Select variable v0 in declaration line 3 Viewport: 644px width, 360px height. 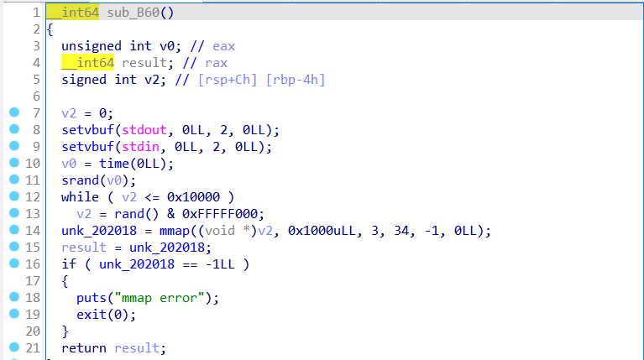[x=168, y=46]
